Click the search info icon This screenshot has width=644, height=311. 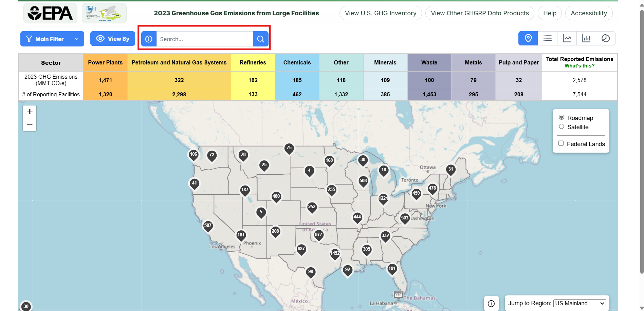click(x=149, y=39)
